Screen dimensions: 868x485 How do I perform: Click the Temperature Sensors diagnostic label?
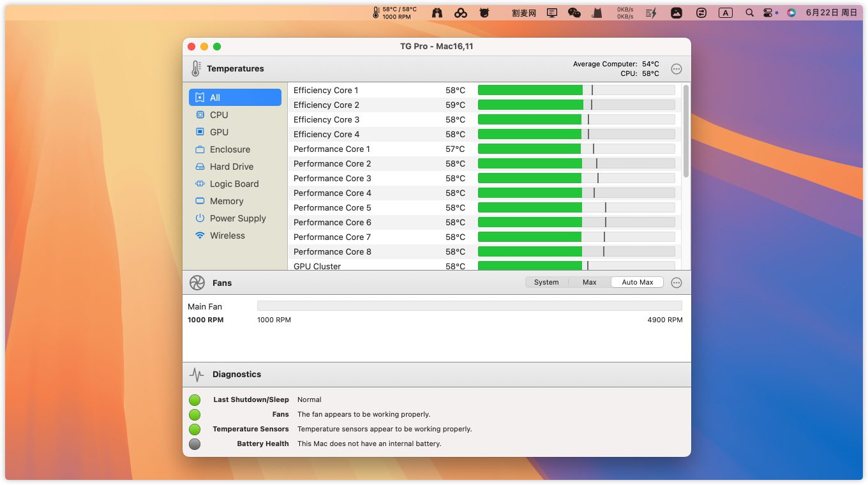tap(251, 429)
